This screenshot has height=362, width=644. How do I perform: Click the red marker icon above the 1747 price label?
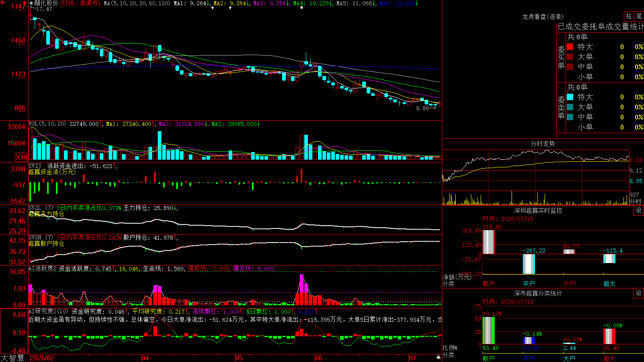point(25,3)
